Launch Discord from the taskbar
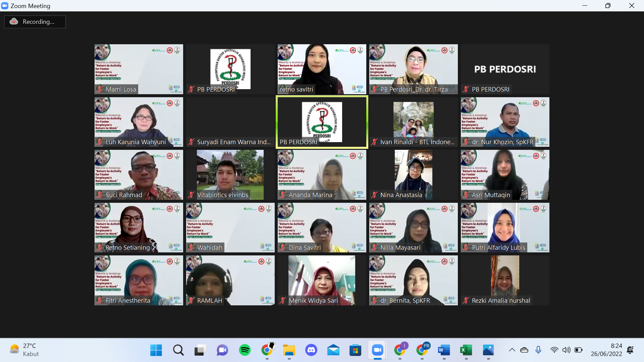Screen dimensions: 644x362 coord(311,350)
